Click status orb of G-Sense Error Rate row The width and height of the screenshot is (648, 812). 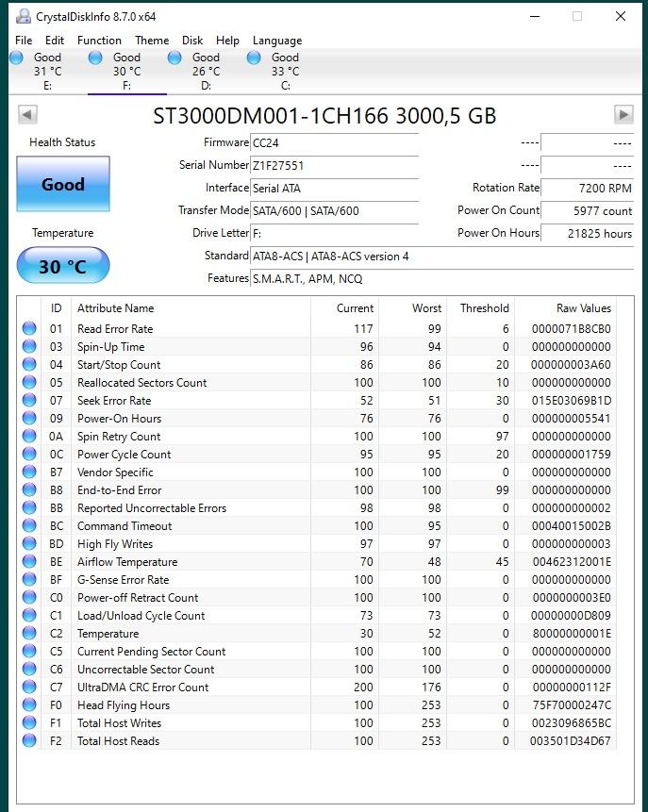(29, 579)
